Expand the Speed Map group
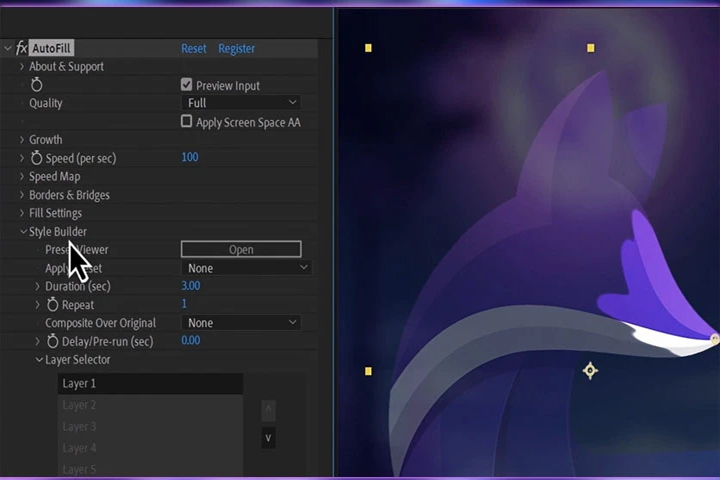 22,176
